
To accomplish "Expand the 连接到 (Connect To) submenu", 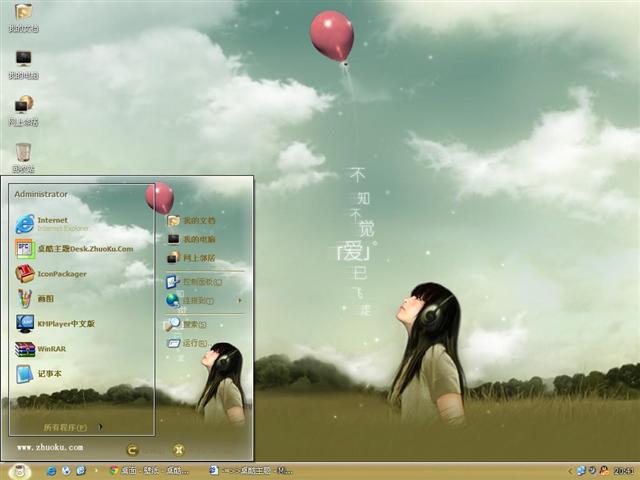I will click(x=204, y=300).
